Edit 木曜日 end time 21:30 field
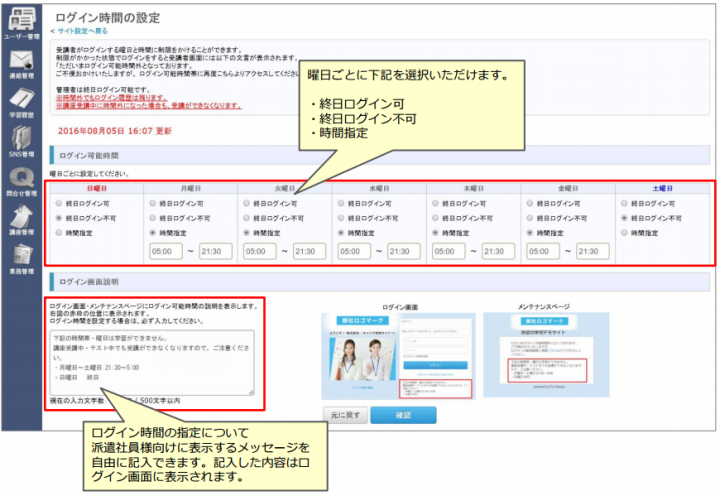720x496 pixels. click(498, 251)
